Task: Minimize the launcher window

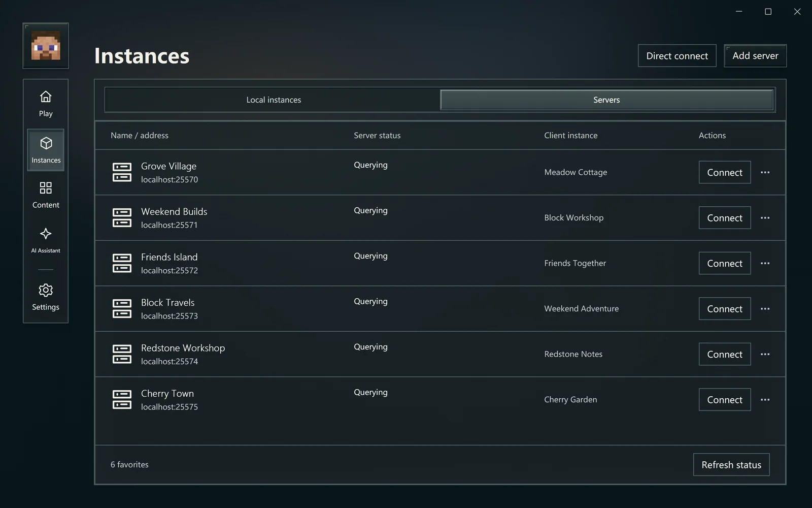Action: [739, 11]
